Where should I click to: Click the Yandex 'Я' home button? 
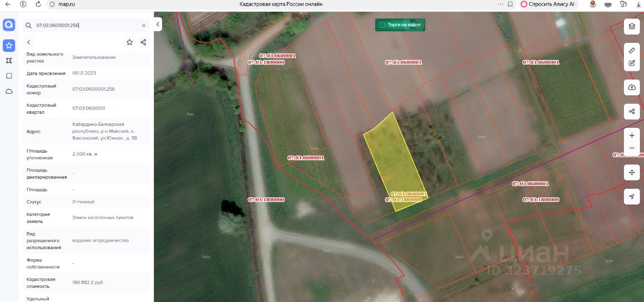click(x=23, y=4)
